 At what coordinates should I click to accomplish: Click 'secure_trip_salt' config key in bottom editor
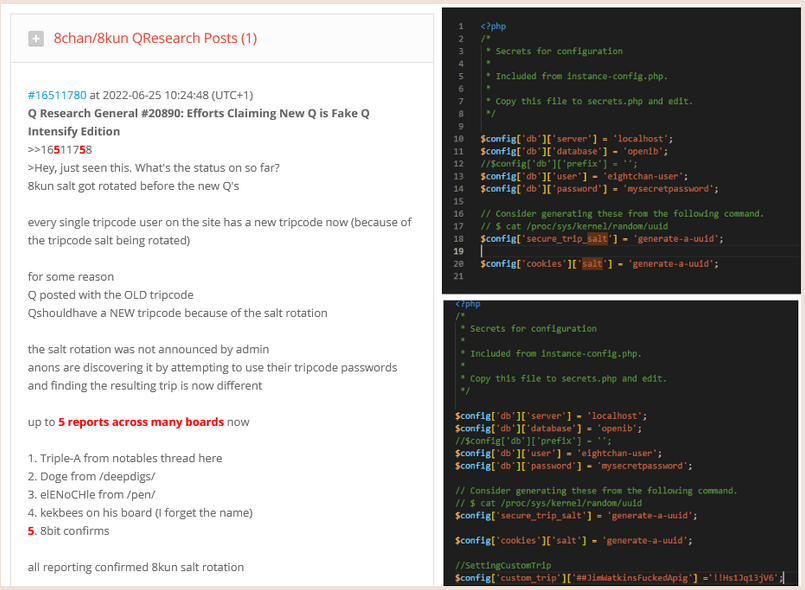pos(543,516)
